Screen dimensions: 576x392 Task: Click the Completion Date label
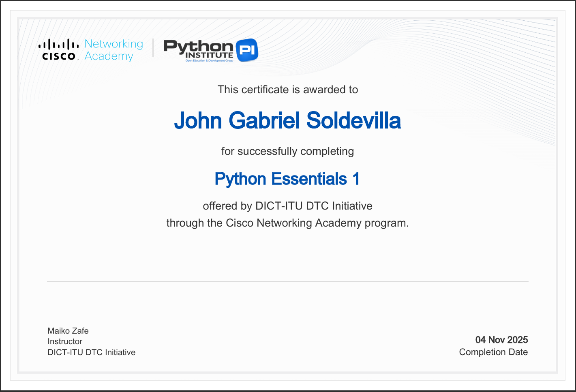493,352
